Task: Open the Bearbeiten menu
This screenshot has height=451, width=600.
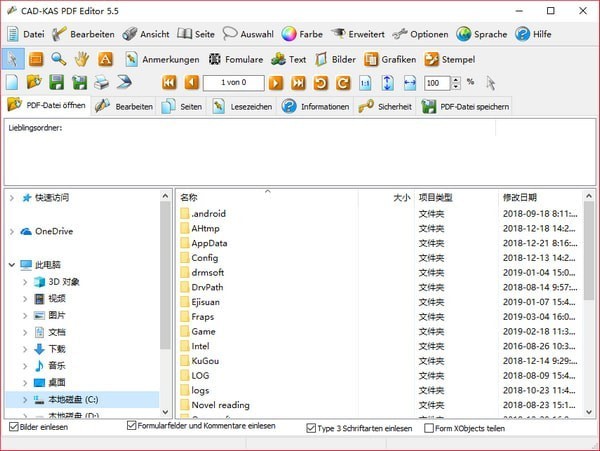Action: coord(83,34)
